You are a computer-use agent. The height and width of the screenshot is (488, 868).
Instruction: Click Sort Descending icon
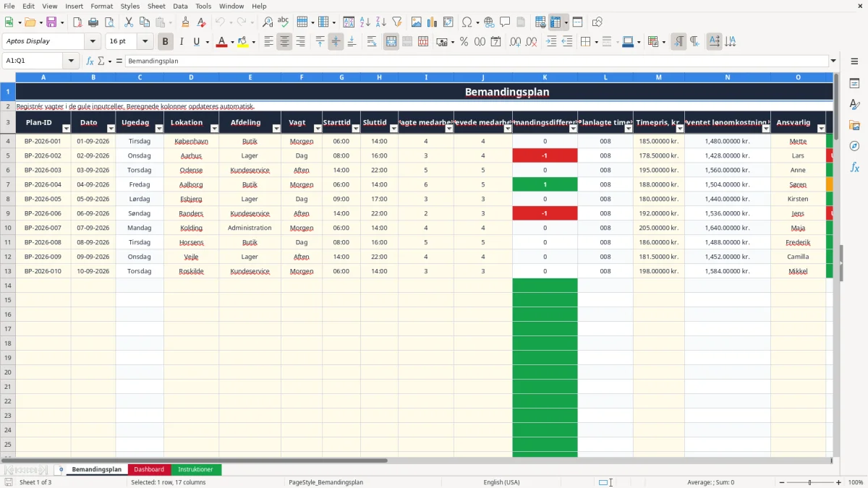click(x=381, y=22)
